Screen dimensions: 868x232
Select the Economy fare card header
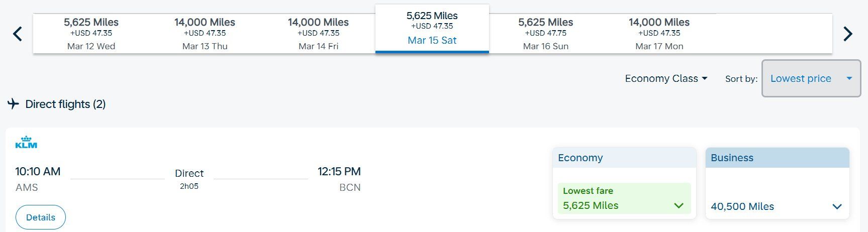tap(624, 158)
